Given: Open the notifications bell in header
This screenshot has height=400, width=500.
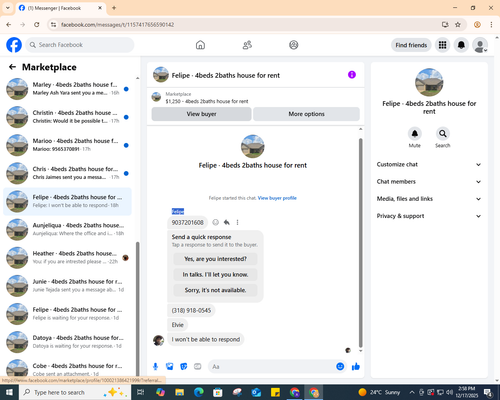Looking at the screenshot, I should tap(461, 45).
